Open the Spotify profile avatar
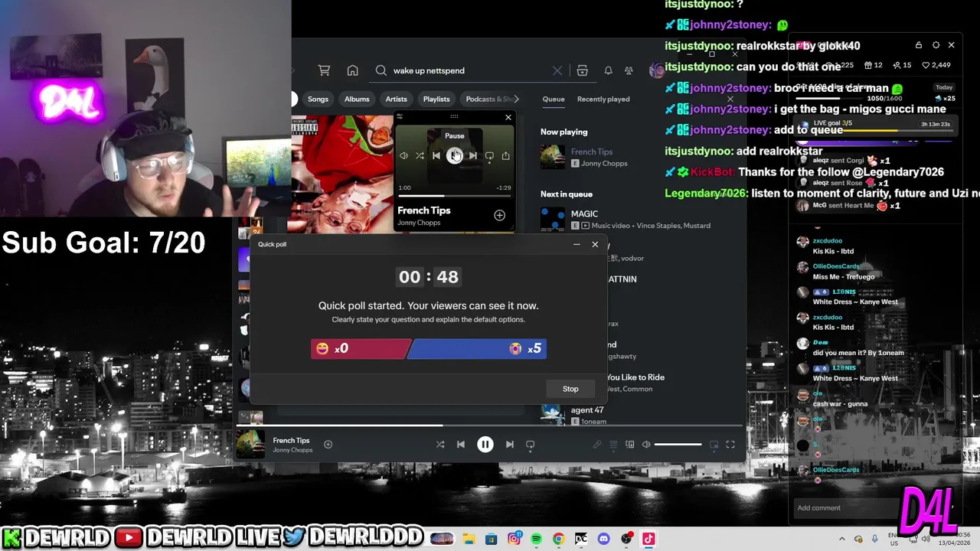980x551 pixels. tap(656, 70)
